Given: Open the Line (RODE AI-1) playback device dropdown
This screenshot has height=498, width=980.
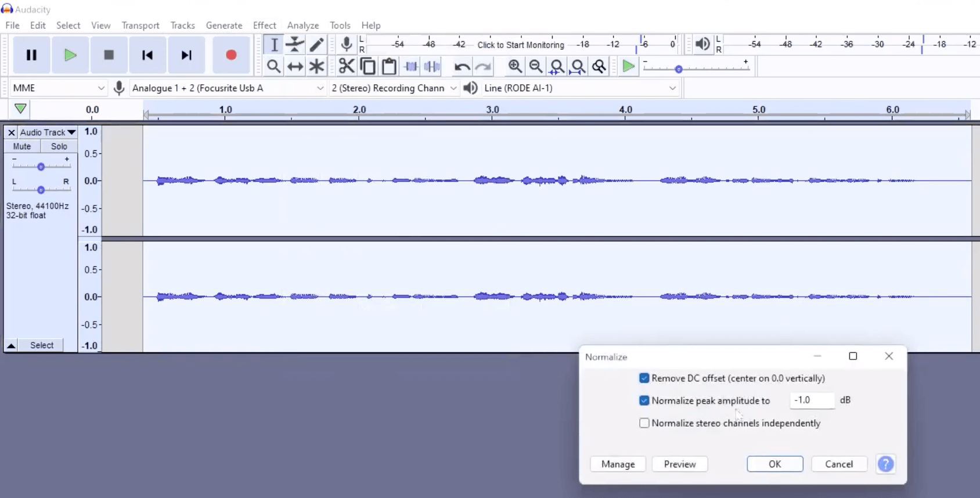Looking at the screenshot, I should tap(581, 88).
